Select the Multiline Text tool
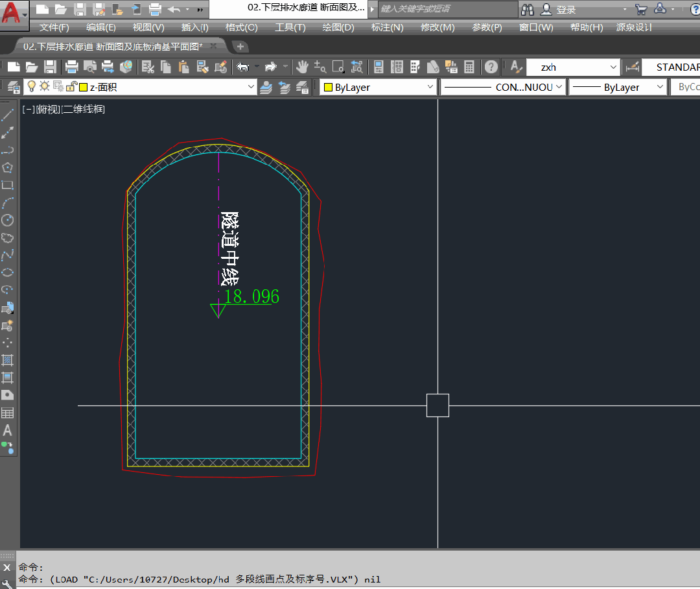The image size is (700, 589). (x=8, y=430)
